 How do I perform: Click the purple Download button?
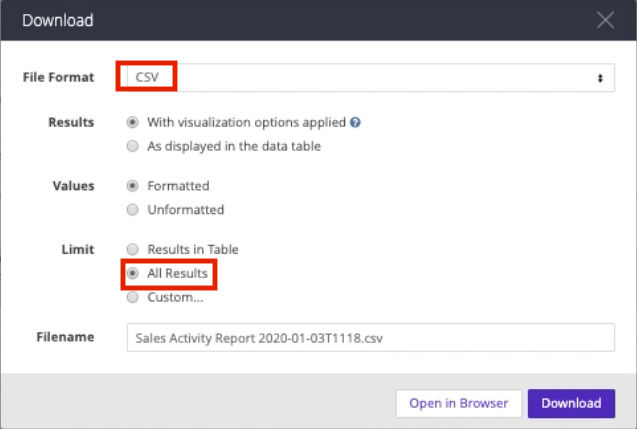click(x=571, y=403)
